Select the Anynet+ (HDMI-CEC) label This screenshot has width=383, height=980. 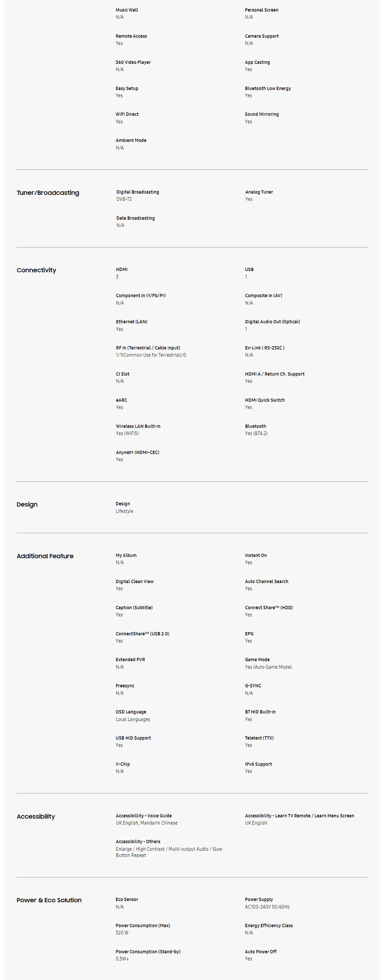(137, 452)
